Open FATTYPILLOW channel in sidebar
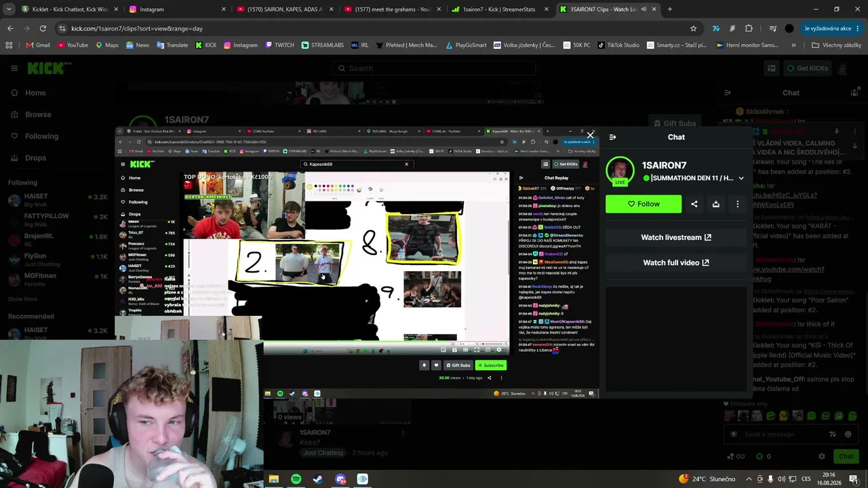Viewport: 868px width, 488px height. coord(58,220)
